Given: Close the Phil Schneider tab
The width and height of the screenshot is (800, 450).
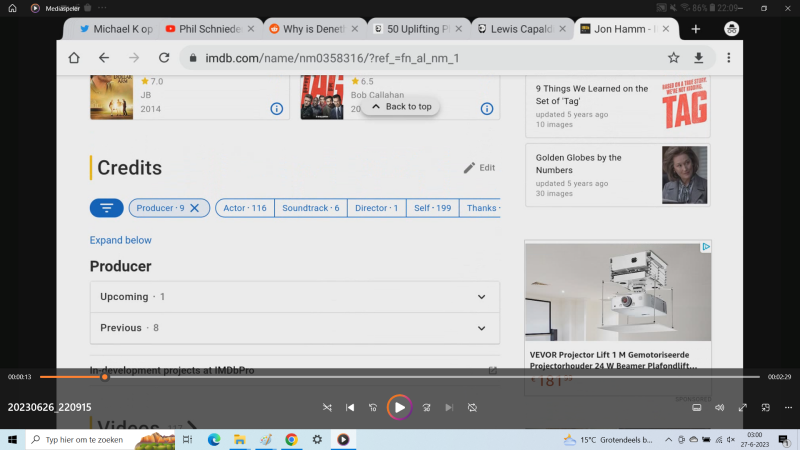Looking at the screenshot, I should coord(251,29).
